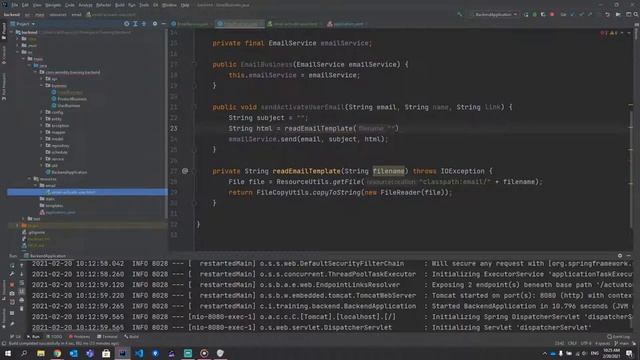Open Visual Studio Code from the taskbar
This screenshot has height=360, width=640.
139,353
